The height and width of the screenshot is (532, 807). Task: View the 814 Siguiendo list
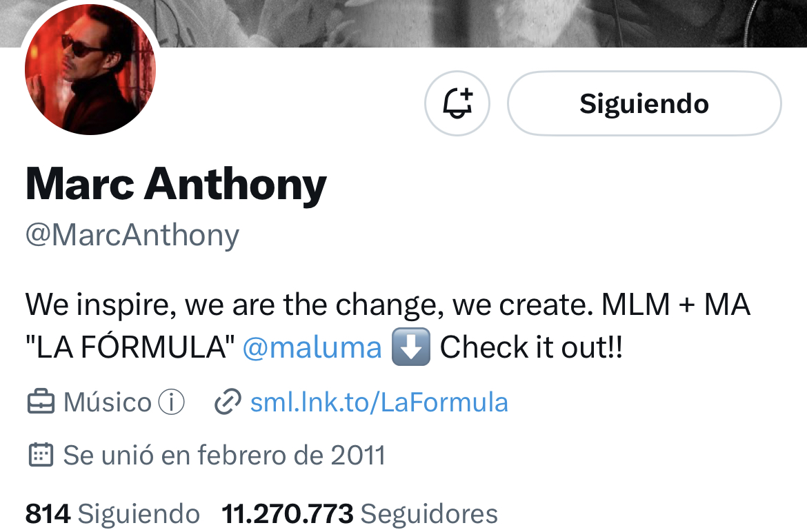pyautogui.click(x=112, y=513)
